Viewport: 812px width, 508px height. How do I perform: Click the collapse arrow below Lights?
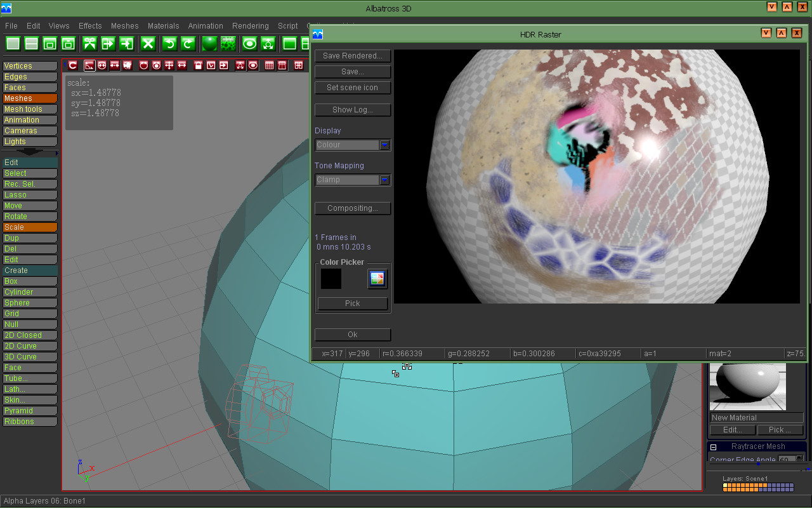(x=30, y=152)
